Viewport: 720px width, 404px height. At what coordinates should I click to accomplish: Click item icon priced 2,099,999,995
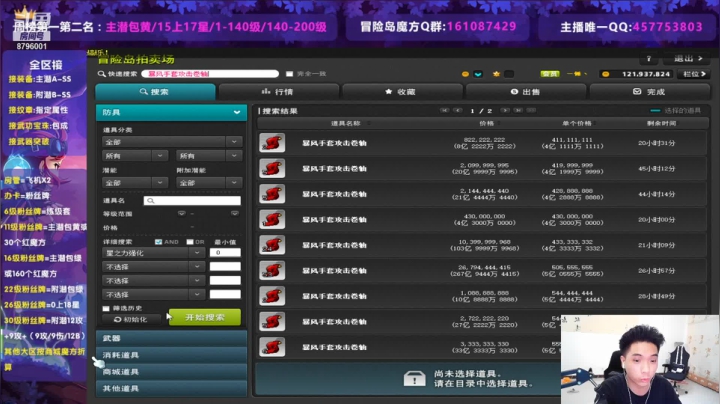pos(272,168)
